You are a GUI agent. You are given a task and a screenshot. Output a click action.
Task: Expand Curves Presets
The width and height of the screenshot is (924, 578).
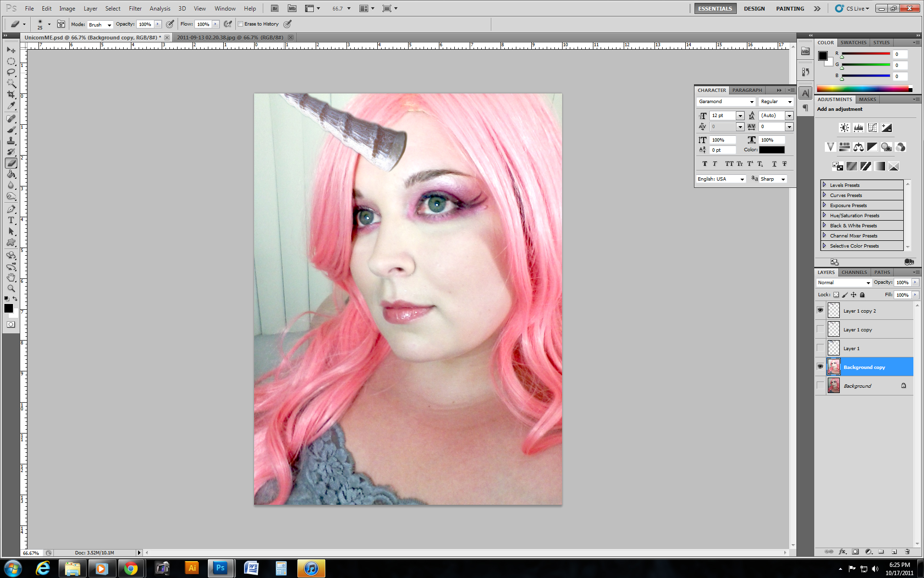pyautogui.click(x=824, y=195)
